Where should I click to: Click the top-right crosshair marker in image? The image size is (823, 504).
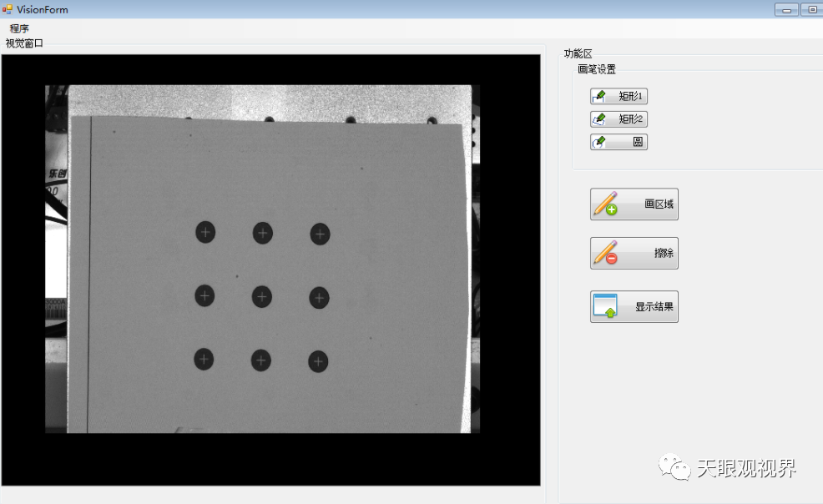coord(321,234)
